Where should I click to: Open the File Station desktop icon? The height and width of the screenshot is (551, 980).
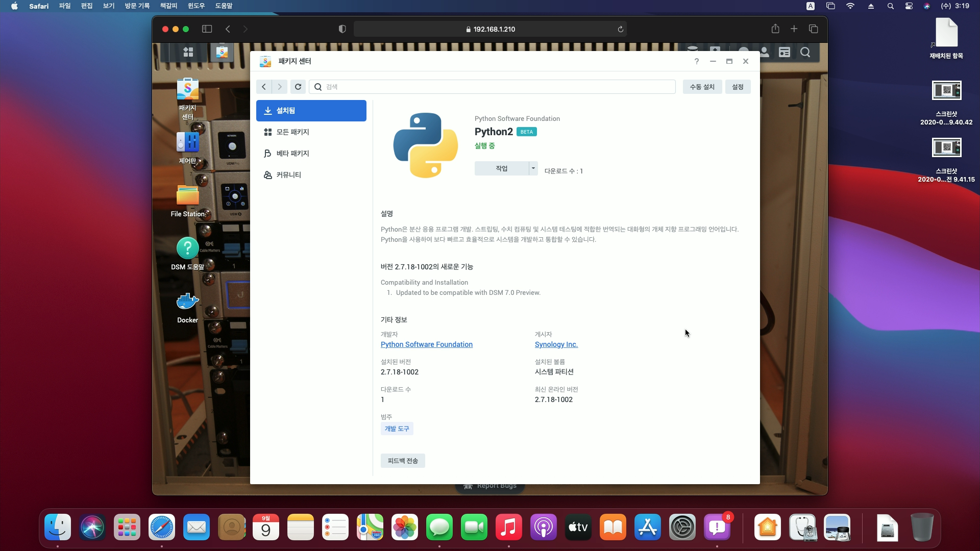coord(187,196)
